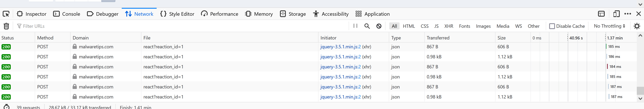Select the Network tab
The height and width of the screenshot is (109, 644).
tap(139, 14)
